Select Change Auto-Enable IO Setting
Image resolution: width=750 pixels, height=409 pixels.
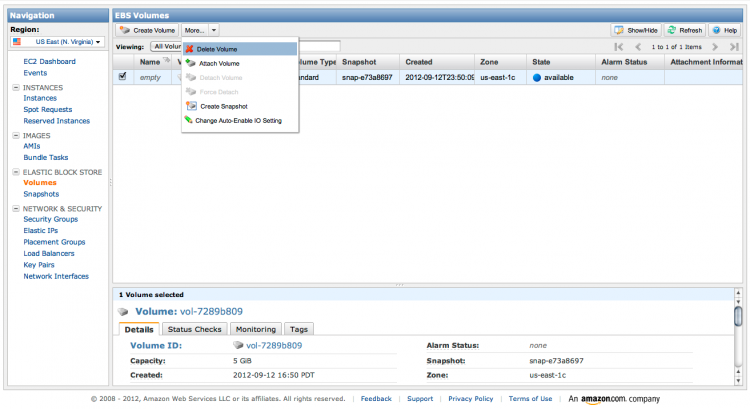240,121
